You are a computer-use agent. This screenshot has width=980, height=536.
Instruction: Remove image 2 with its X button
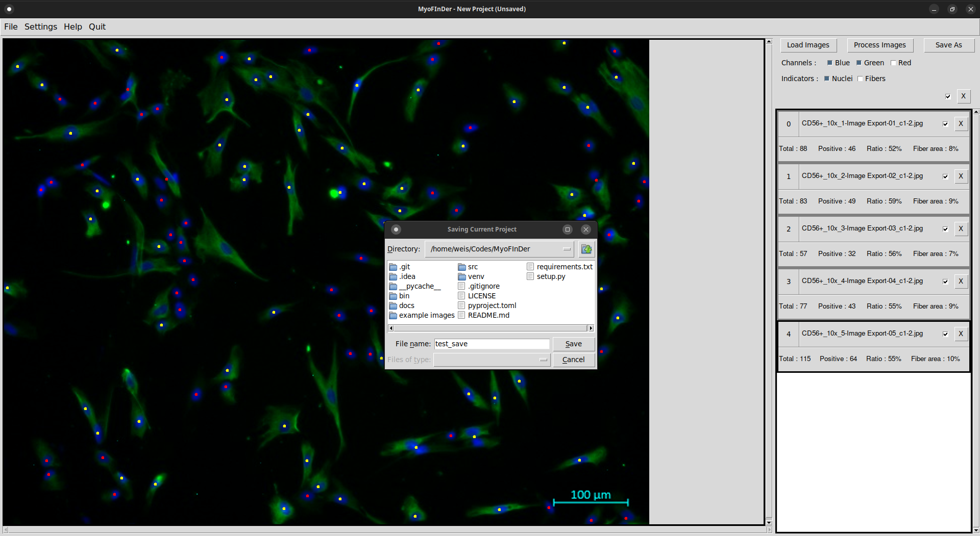(961, 228)
